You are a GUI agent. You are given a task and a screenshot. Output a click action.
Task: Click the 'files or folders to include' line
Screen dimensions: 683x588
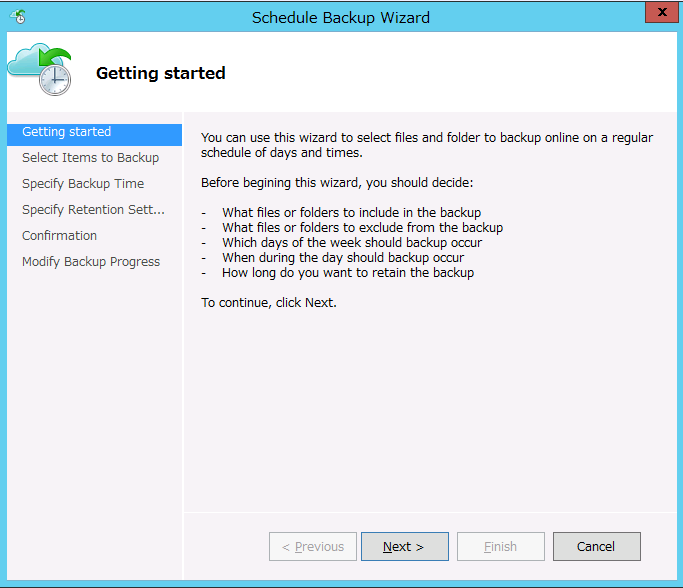point(351,213)
